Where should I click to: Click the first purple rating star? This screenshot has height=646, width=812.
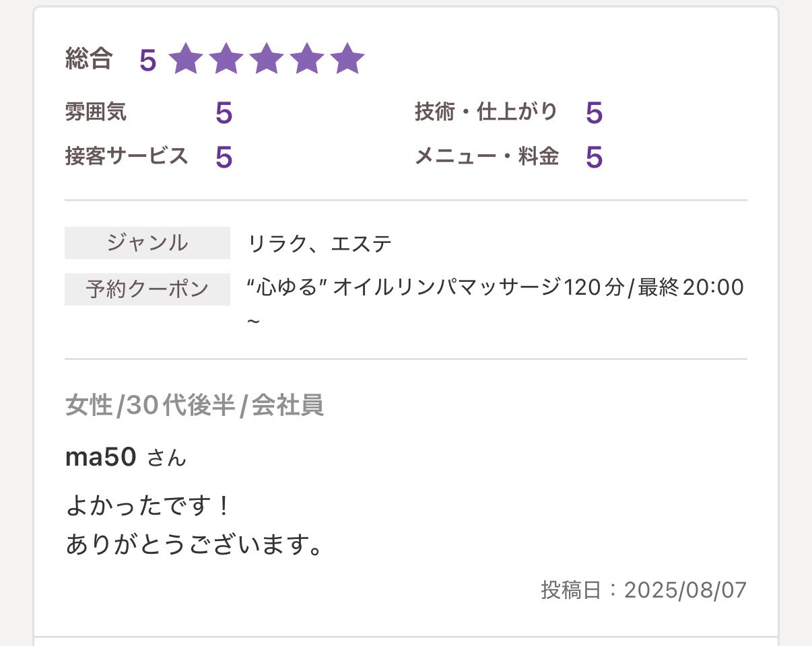point(185,59)
